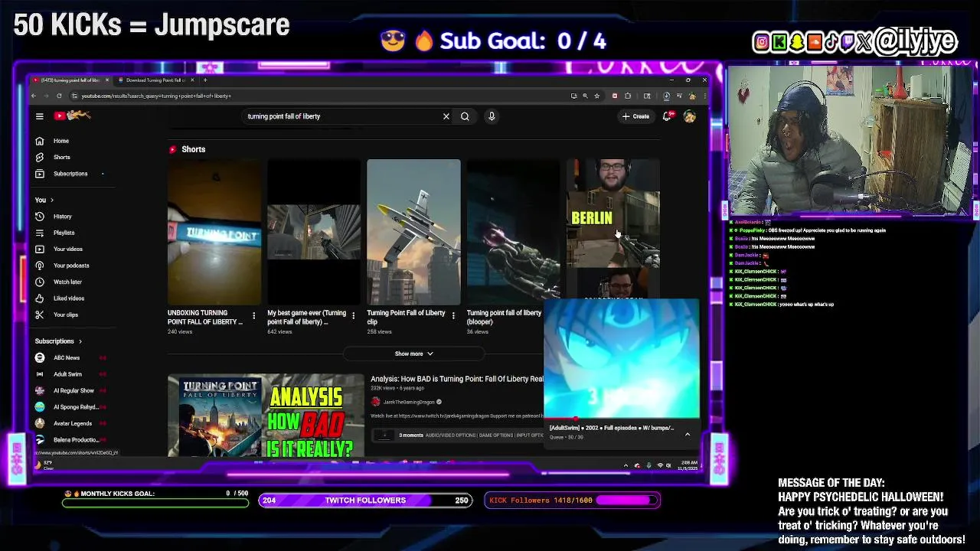This screenshot has height=551, width=980.
Task: Click the browser zoom magnifier icon in address bar
Action: coord(585,96)
